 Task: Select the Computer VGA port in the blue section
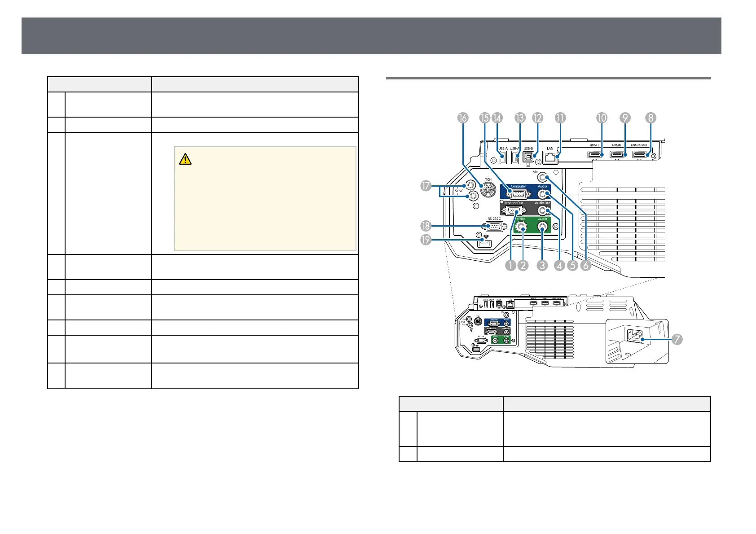pos(518,194)
